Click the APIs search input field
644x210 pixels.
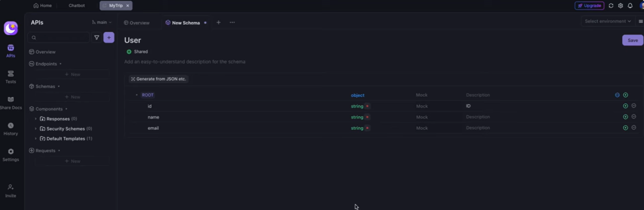(x=60, y=38)
